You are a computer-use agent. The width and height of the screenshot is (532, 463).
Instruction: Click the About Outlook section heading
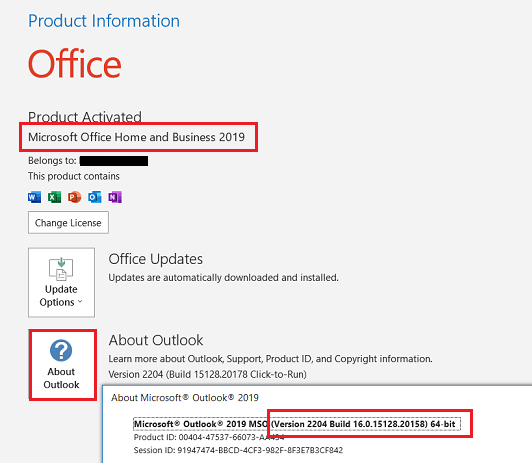tap(156, 340)
